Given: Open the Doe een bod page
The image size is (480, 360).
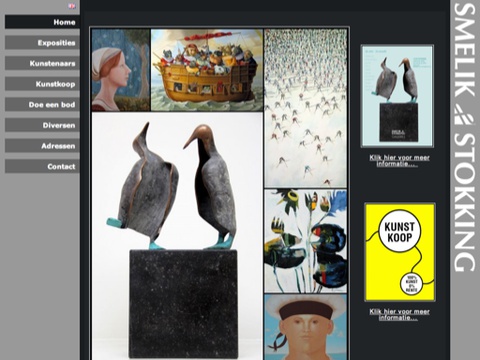Looking at the screenshot, I should coord(42,105).
